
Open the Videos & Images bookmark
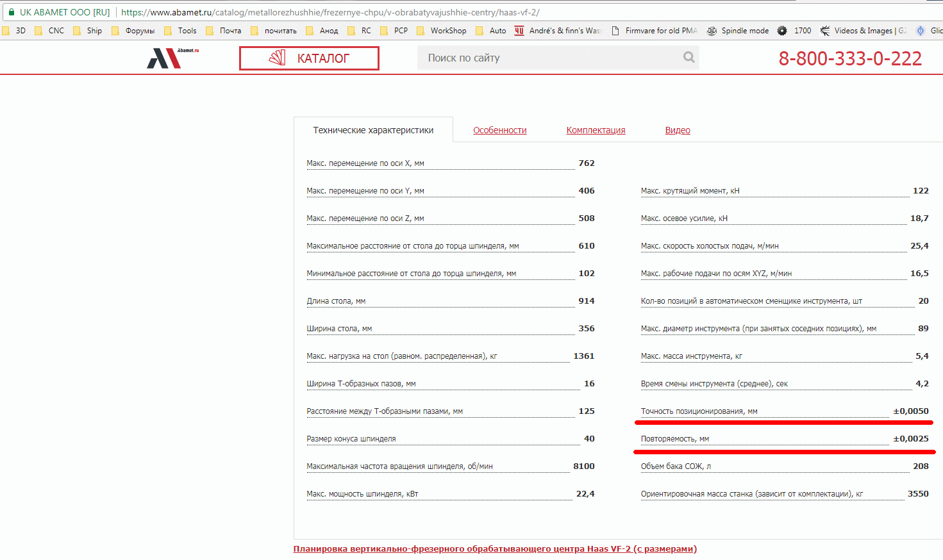[x=864, y=31]
